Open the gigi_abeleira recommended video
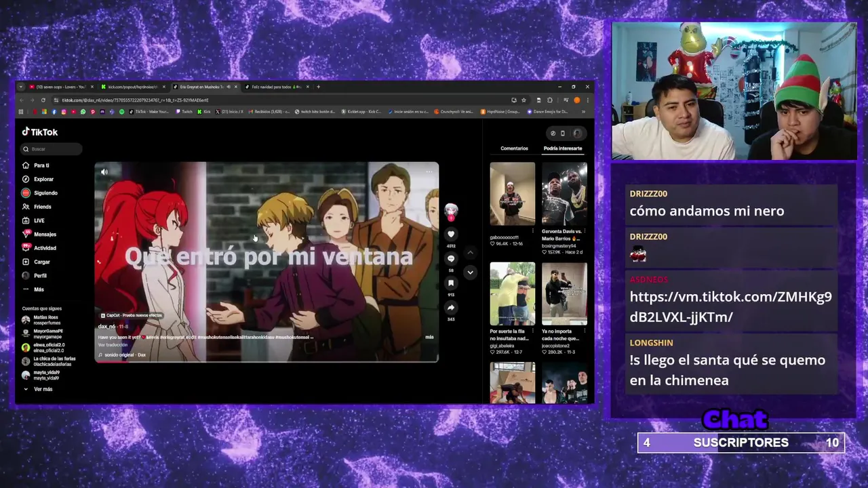Image resolution: width=868 pixels, height=488 pixels. point(512,293)
